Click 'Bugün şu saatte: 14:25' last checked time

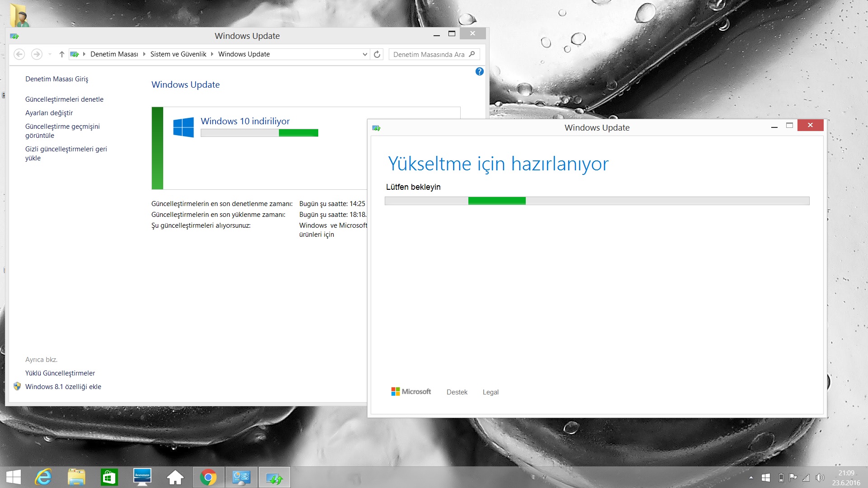pos(332,204)
